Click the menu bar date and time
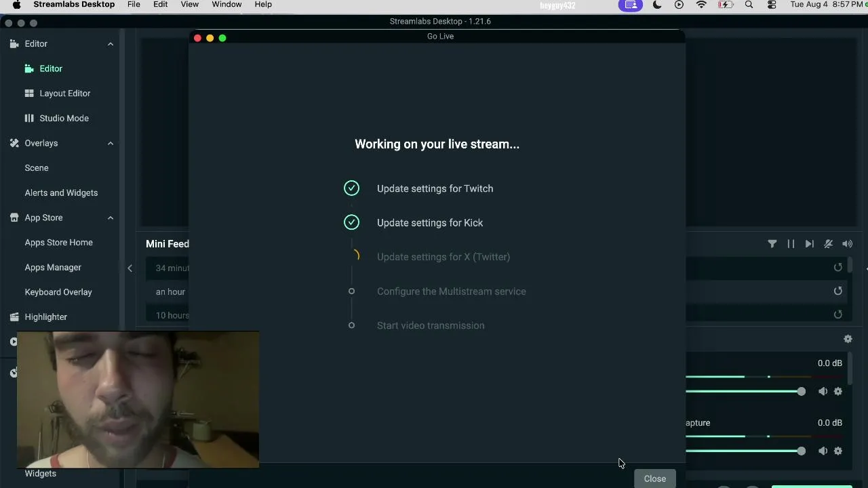This screenshot has height=488, width=868. point(827,5)
